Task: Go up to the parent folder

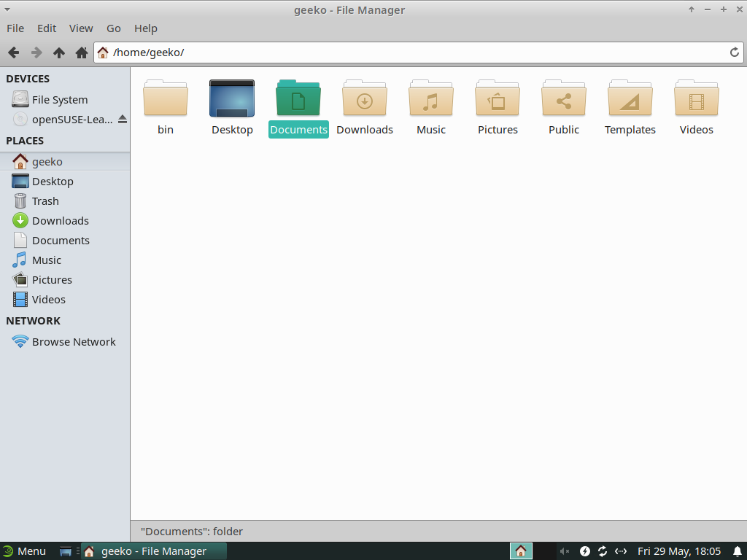Action: (x=59, y=52)
